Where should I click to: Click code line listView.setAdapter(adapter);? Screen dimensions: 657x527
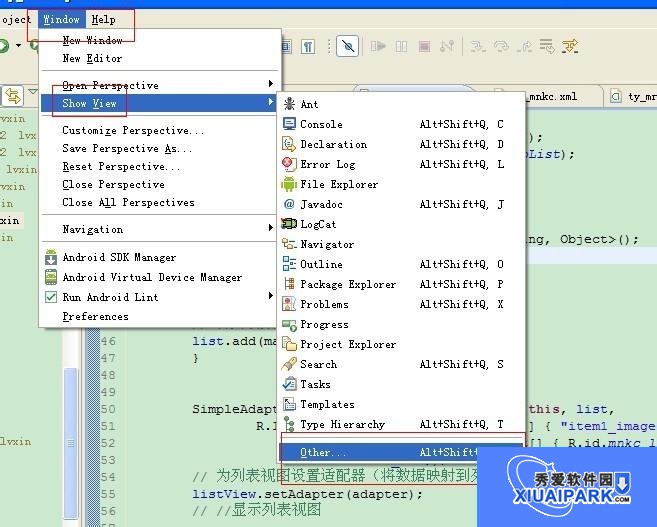[307, 494]
